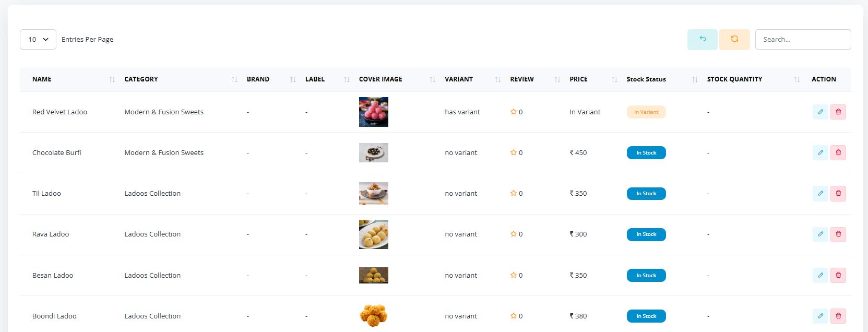868x332 pixels.
Task: Open the entries per page dropdown
Action: (x=38, y=39)
